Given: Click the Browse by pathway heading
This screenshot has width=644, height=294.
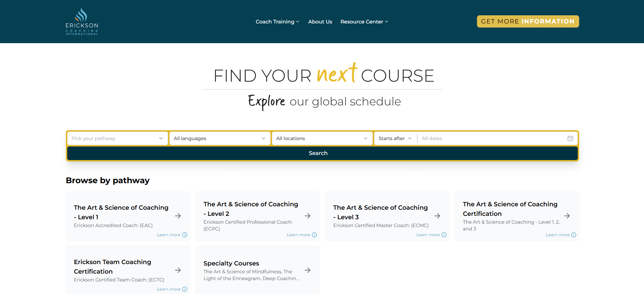Looking at the screenshot, I should [108, 180].
